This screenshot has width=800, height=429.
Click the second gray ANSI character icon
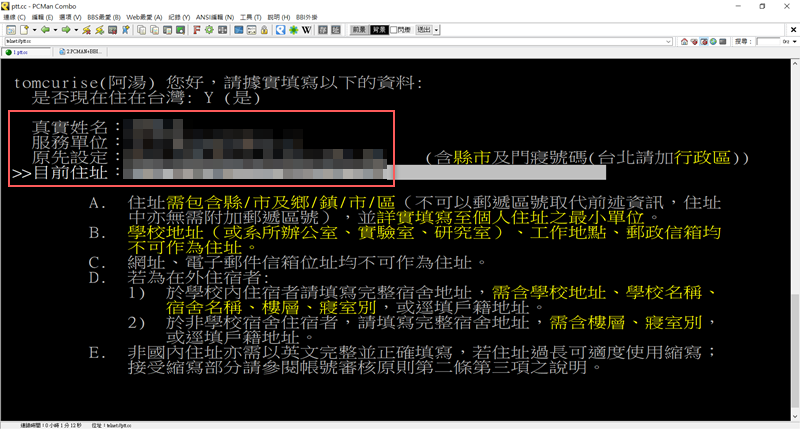(x=335, y=30)
